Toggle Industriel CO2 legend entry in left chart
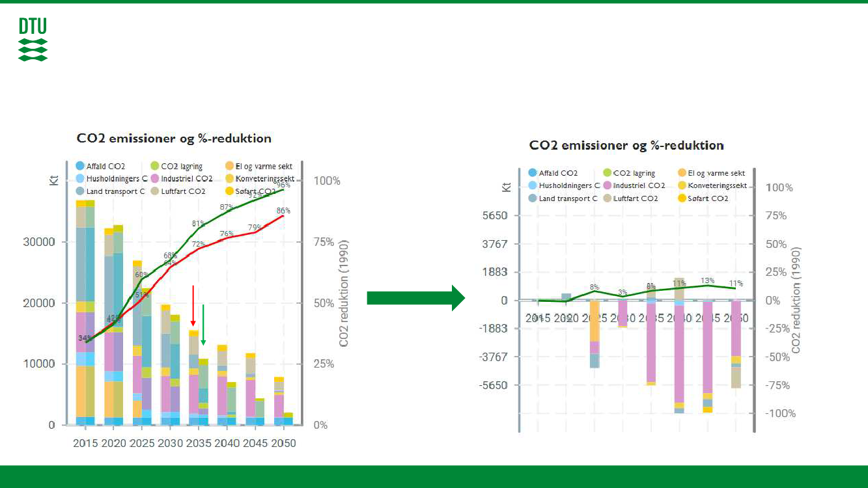Image resolution: width=868 pixels, height=488 pixels. click(x=182, y=178)
